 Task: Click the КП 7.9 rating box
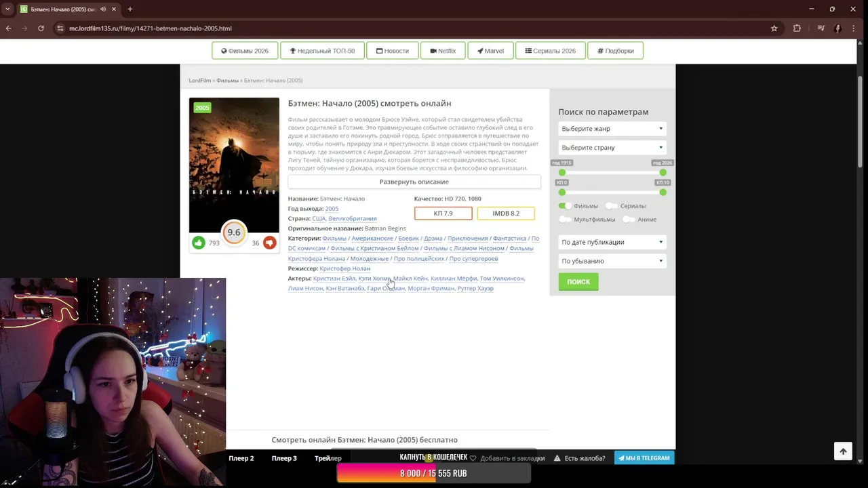click(x=443, y=213)
